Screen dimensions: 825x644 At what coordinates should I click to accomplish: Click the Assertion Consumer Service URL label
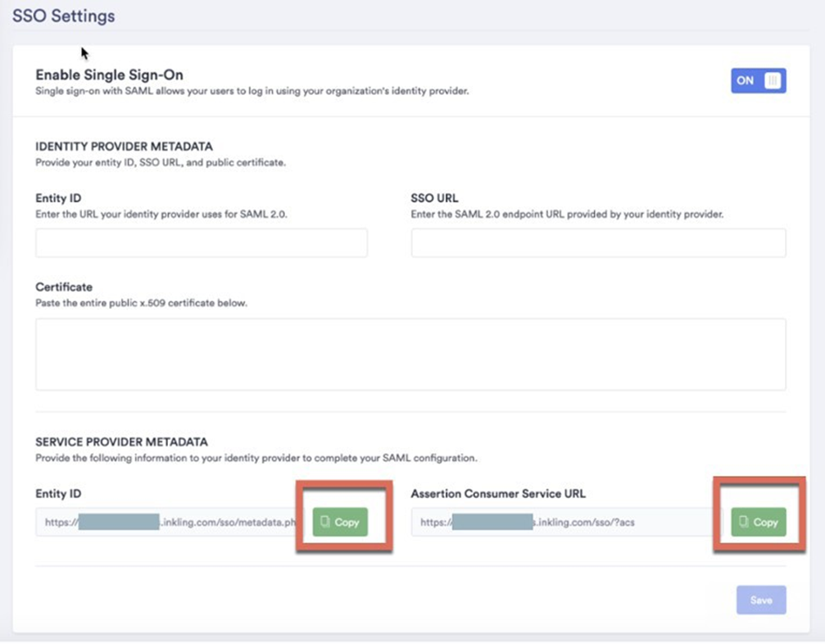(498, 494)
